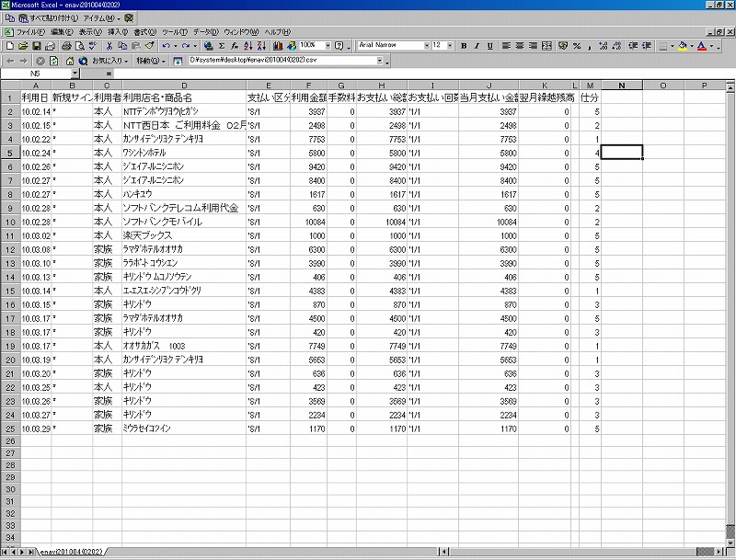Screen dimensions: 736x560
Task: Click the Increase Indent icon
Action: click(x=647, y=46)
